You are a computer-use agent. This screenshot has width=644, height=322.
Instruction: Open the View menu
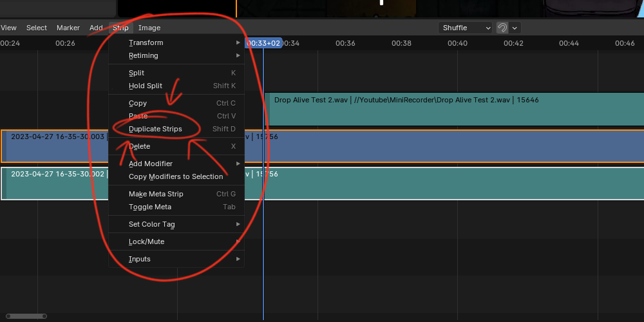point(8,28)
